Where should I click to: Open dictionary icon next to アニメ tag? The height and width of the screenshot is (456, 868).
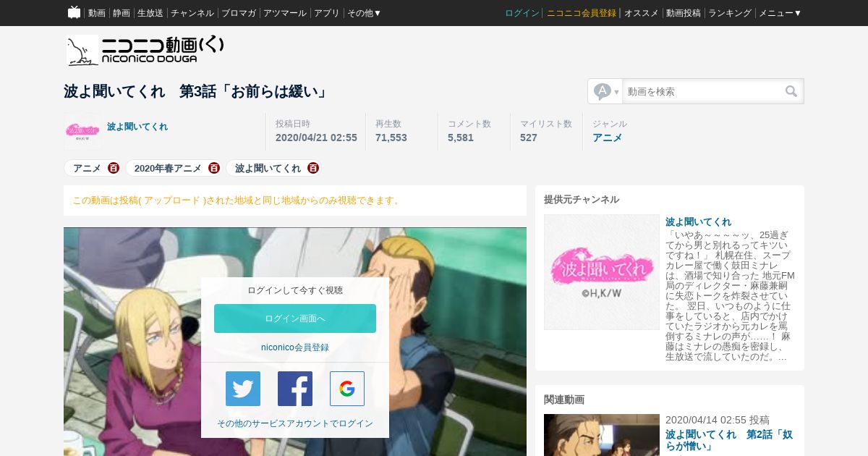(114, 168)
